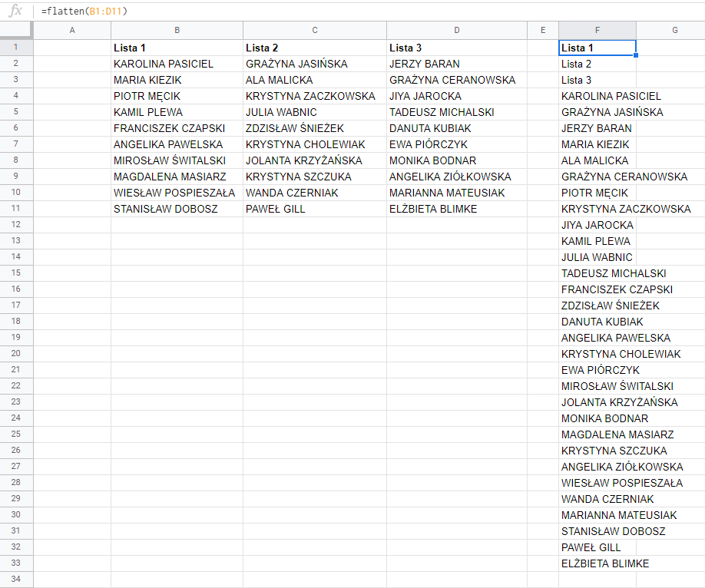Image resolution: width=705 pixels, height=588 pixels.
Task: Select cell C8 JOLANTA KRZYŻAŃSKA
Action: (x=315, y=160)
